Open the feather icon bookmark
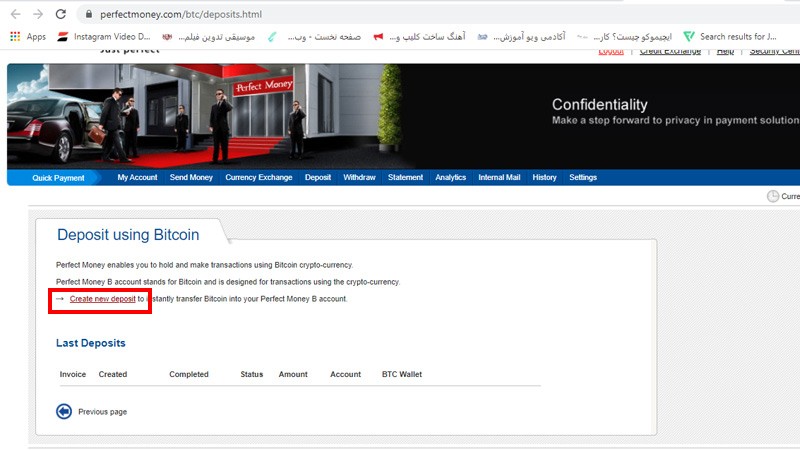 coord(272,37)
